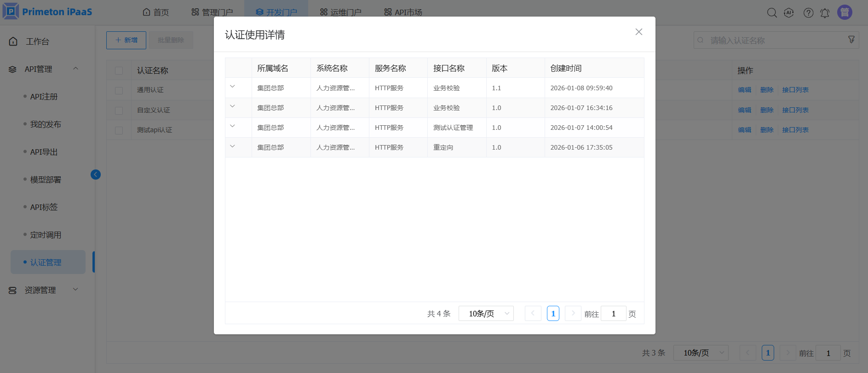This screenshot has height=373, width=868.
Task: Switch to the 运维门户 tab
Action: click(341, 12)
